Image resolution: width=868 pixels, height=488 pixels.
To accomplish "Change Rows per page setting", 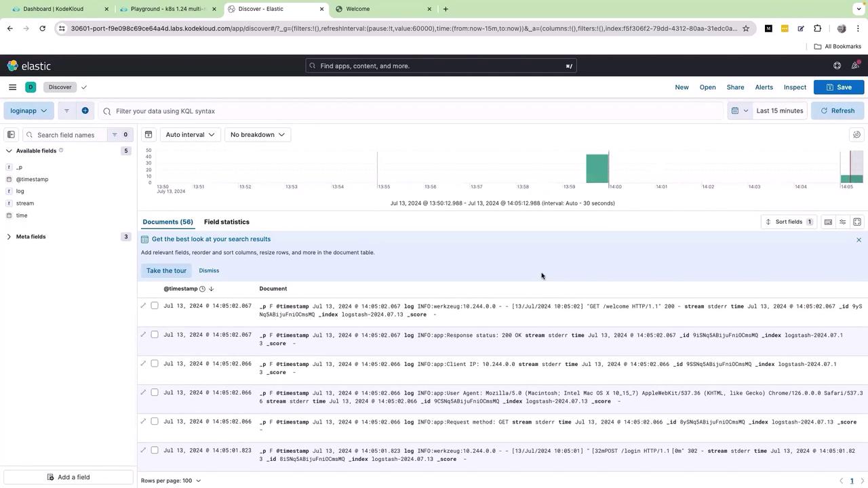I will [171, 481].
